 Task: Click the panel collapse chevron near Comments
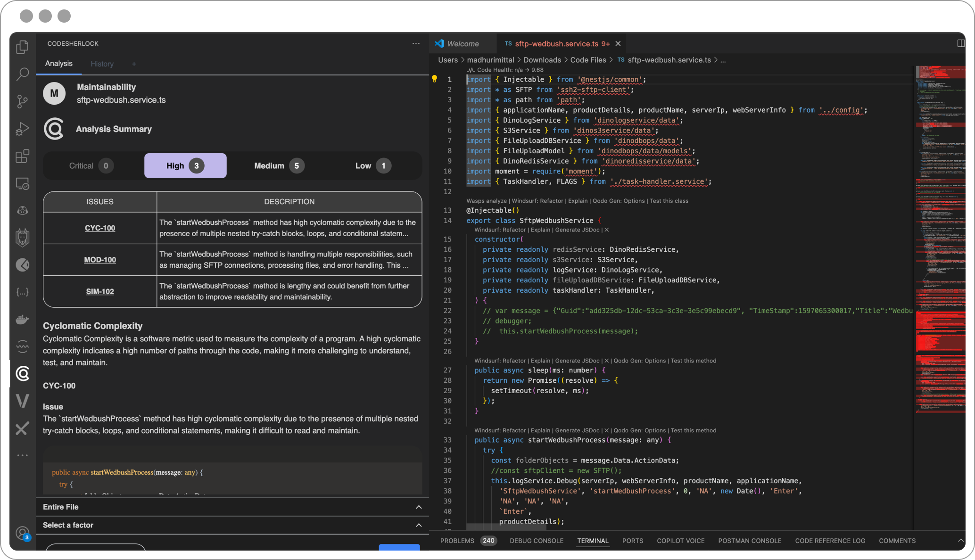coord(962,541)
